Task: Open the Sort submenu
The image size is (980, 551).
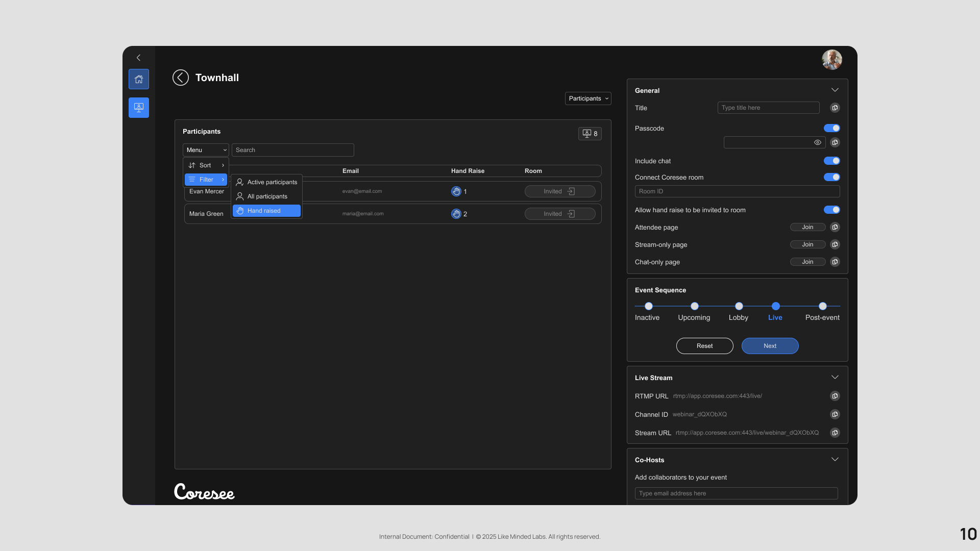Action: pyautogui.click(x=206, y=165)
